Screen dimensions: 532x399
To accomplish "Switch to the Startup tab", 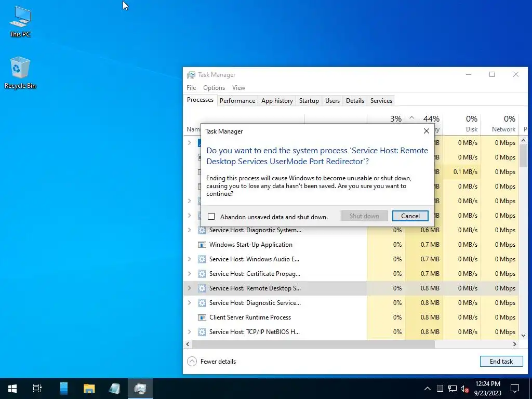I will pos(309,101).
